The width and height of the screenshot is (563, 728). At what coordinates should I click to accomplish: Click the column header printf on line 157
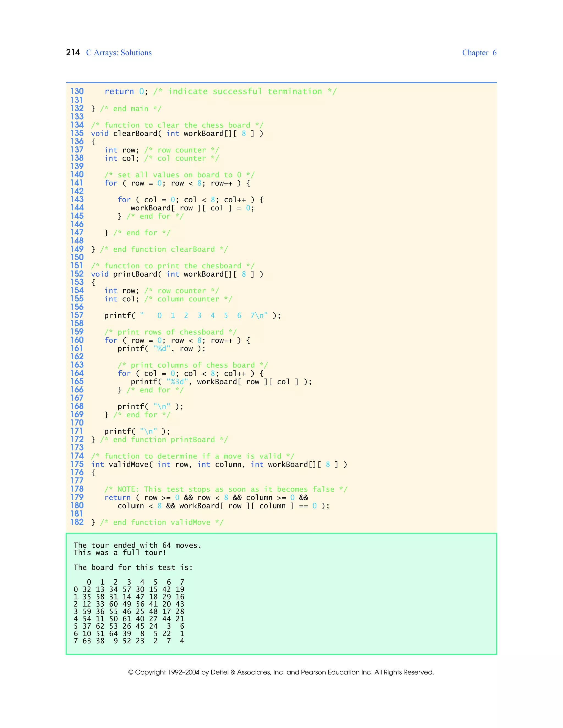[192, 316]
